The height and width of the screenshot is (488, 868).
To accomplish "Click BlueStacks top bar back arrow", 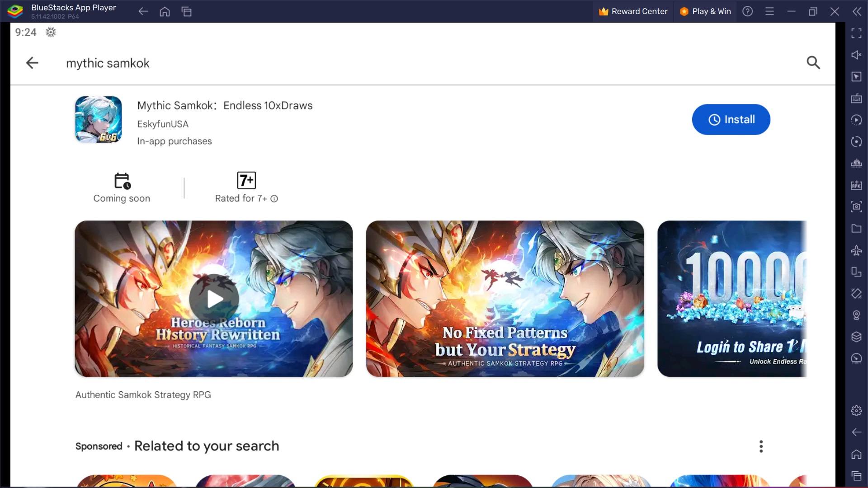I will click(143, 12).
